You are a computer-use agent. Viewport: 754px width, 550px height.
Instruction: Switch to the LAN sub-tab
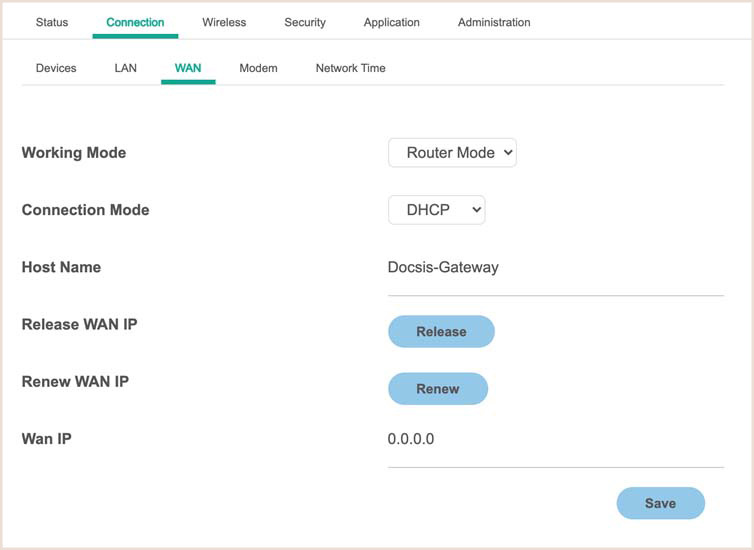tap(125, 68)
